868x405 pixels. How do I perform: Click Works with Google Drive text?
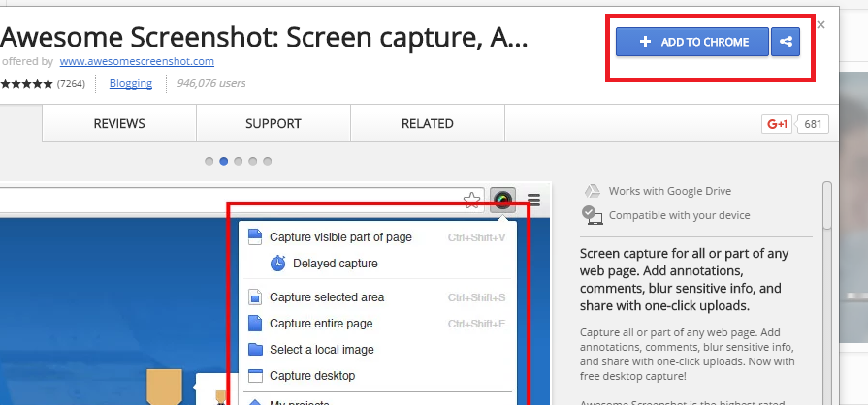(670, 192)
